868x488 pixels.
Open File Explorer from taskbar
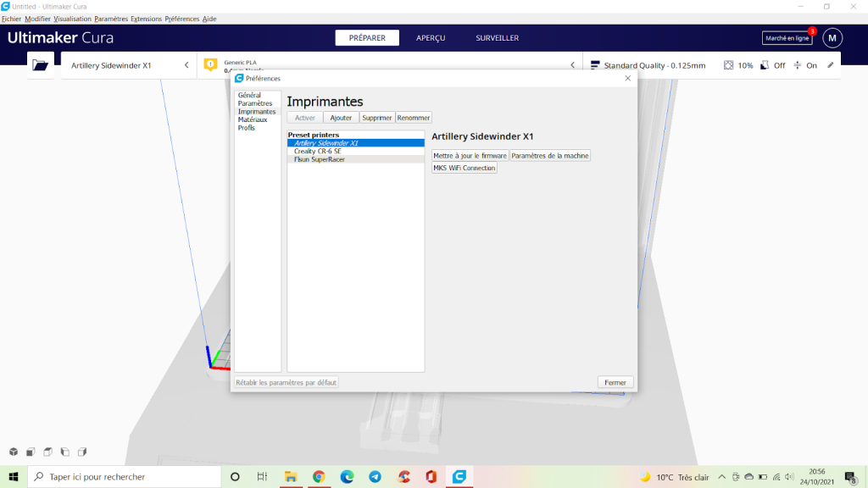pyautogui.click(x=291, y=476)
